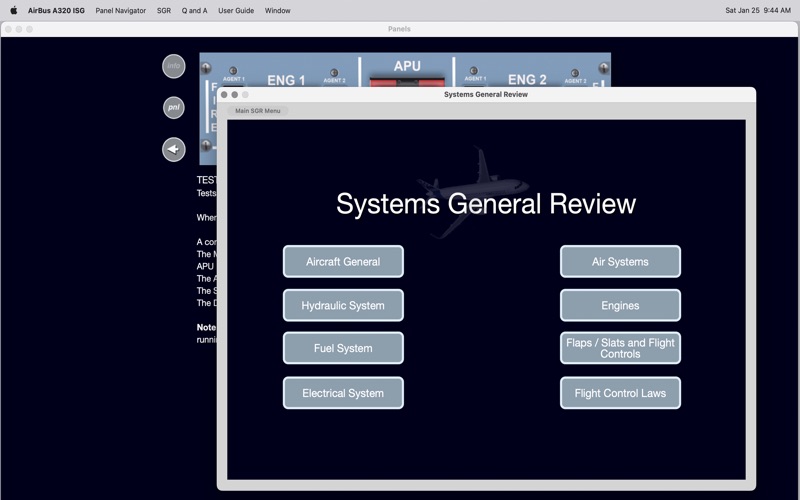800x500 pixels.
Task: Click the round pnl button in Panels window
Action: pos(173,108)
